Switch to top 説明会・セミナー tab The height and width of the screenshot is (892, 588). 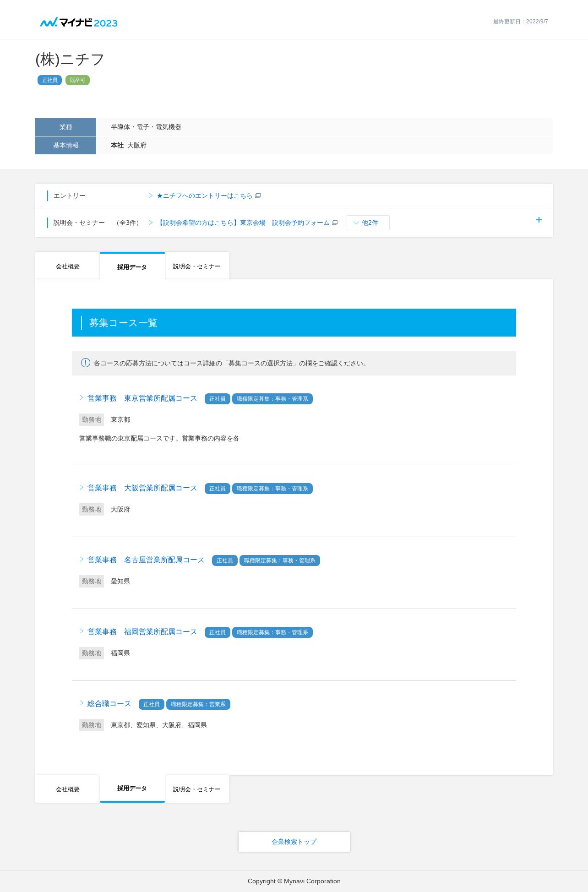click(x=197, y=266)
